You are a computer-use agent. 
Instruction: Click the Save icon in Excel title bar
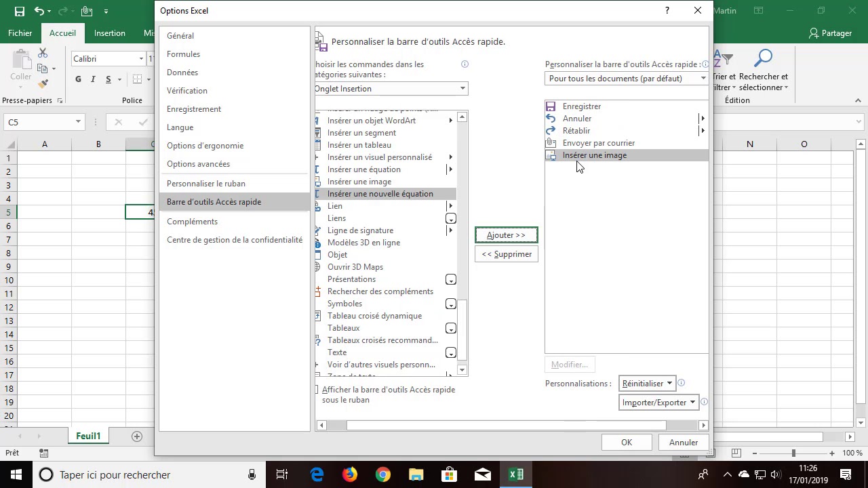click(20, 11)
